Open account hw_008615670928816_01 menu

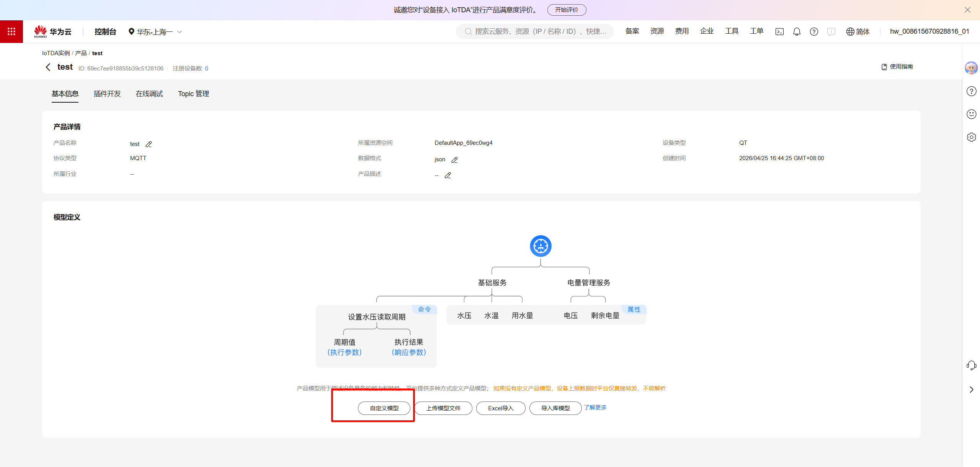pos(929,31)
